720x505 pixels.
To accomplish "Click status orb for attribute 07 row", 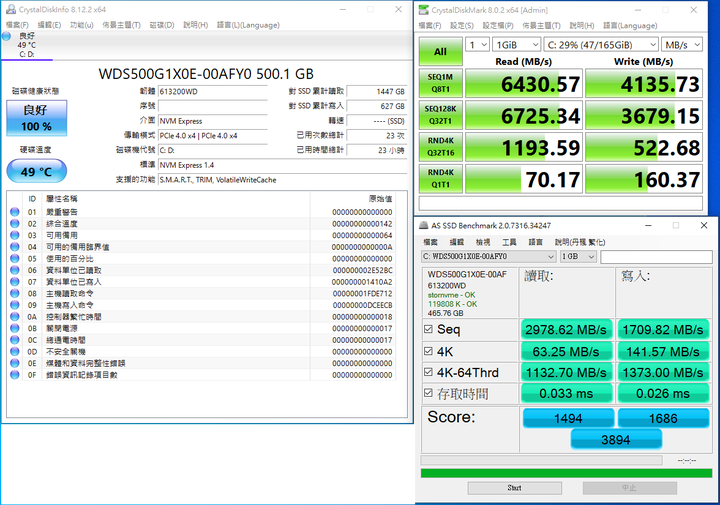I will [15, 282].
